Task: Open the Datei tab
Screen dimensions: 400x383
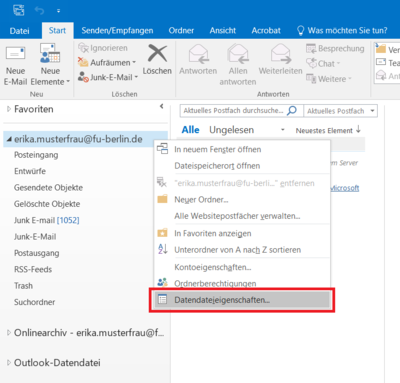Action: pos(19,31)
